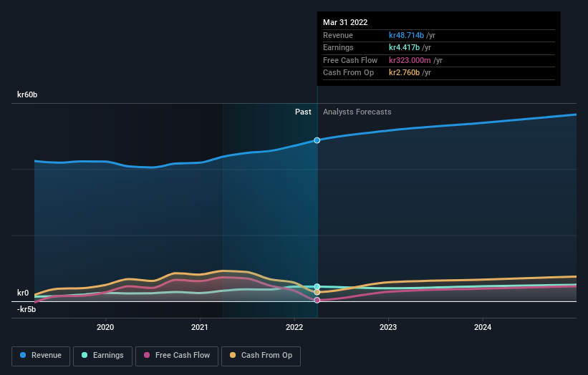
Task: Toggle the Cash From Op legend button
Action: 261,356
